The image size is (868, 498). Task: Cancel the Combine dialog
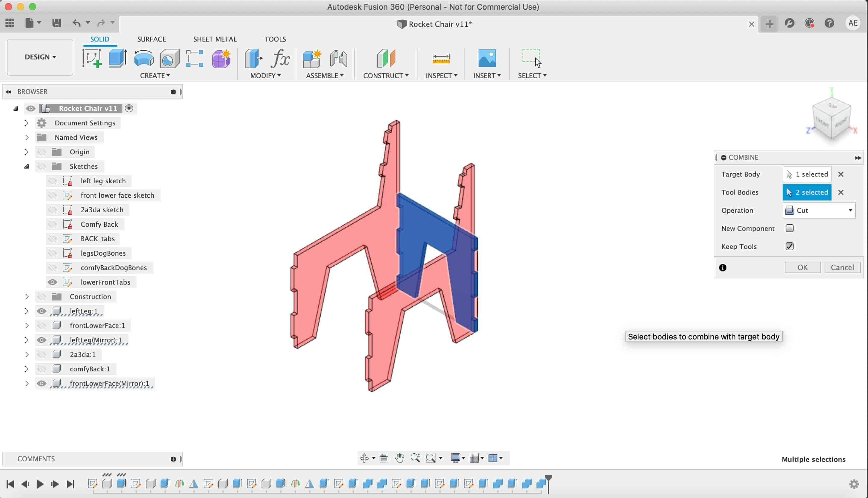(842, 267)
